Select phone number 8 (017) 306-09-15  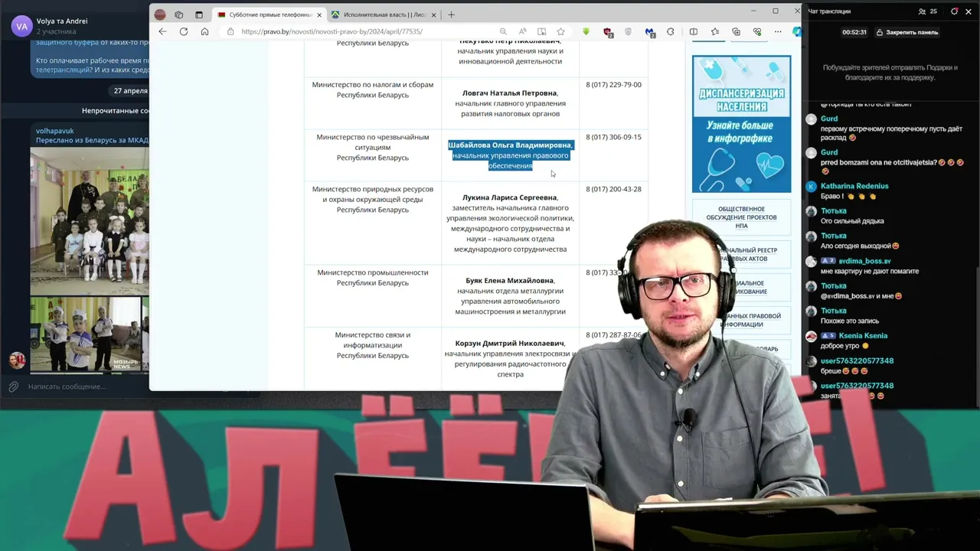click(614, 137)
